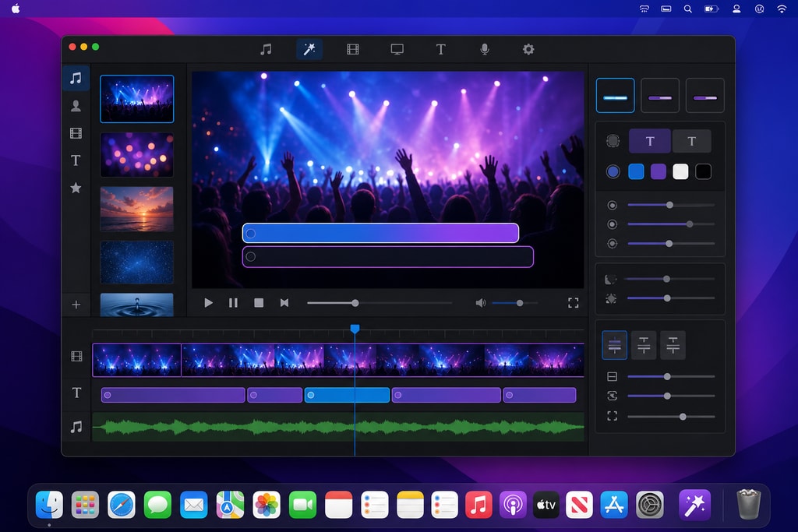Viewport: 798px width, 532px height.
Task: Select the dark outlined lyric bar in preview
Action: (x=388, y=257)
